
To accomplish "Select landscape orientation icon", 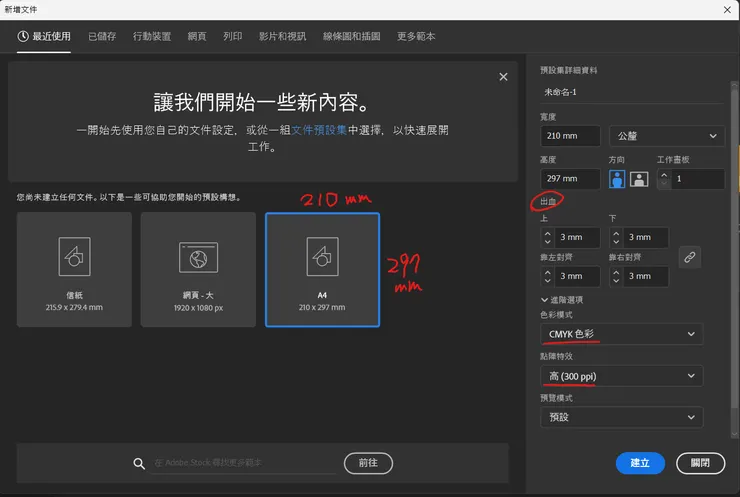I will 639,179.
